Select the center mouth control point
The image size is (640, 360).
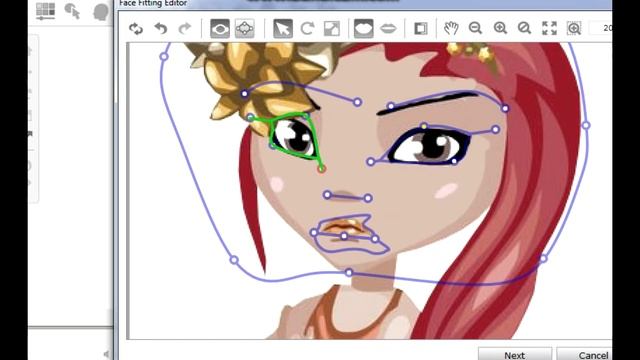point(344,236)
